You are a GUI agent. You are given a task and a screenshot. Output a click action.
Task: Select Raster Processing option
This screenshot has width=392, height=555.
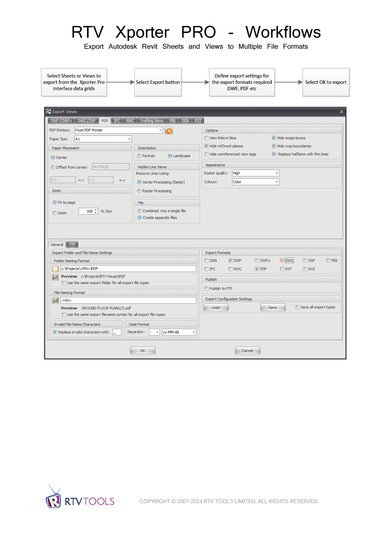click(139, 191)
